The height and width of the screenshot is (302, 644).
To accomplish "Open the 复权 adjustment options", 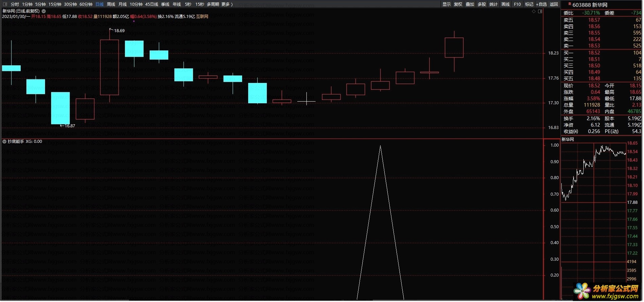I will click(458, 4).
